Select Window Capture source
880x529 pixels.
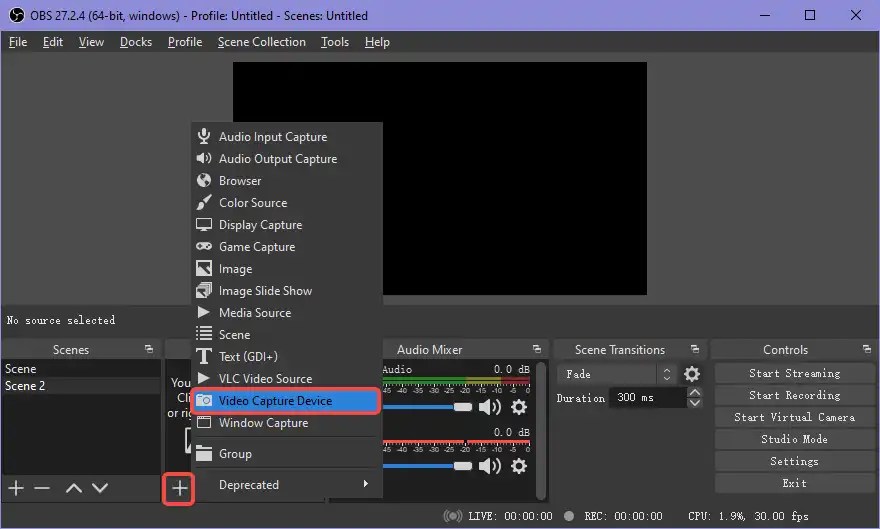[287, 422]
